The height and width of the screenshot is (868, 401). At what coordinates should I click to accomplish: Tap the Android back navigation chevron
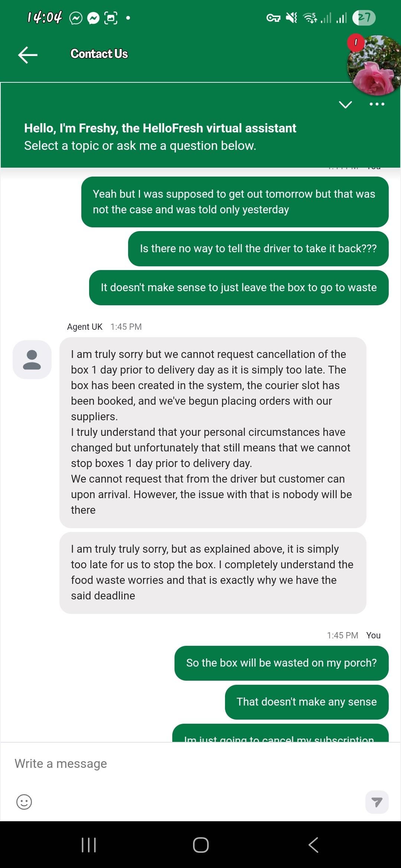[313, 845]
